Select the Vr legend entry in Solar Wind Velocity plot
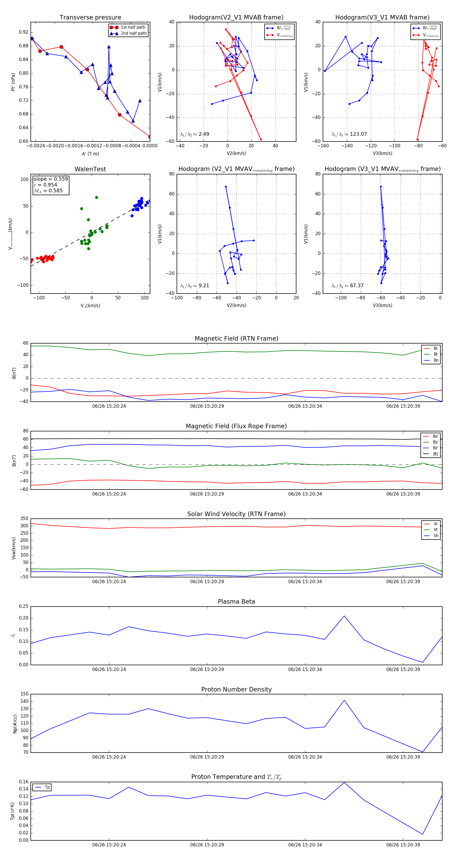Viewport: 473px width, 868px height. click(x=431, y=524)
